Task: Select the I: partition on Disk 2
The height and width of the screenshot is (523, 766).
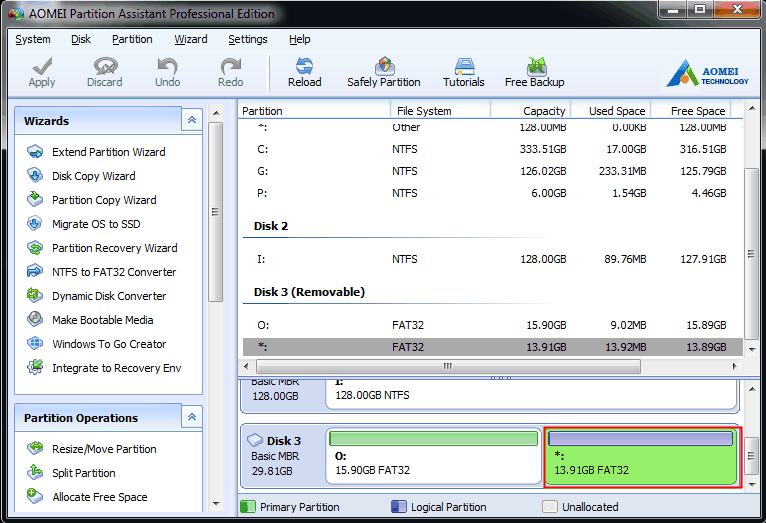Action: point(492,259)
